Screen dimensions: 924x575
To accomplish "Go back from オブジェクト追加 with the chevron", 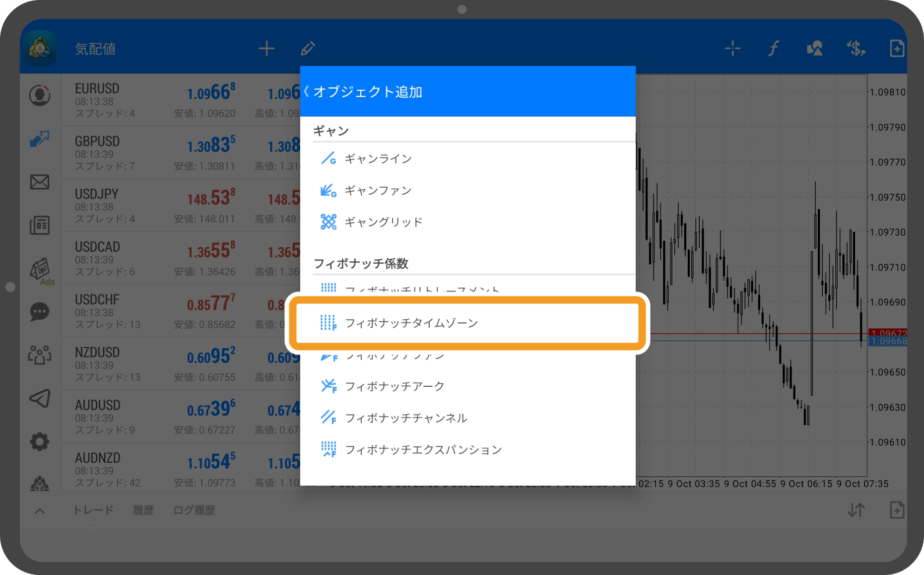I will point(307,91).
